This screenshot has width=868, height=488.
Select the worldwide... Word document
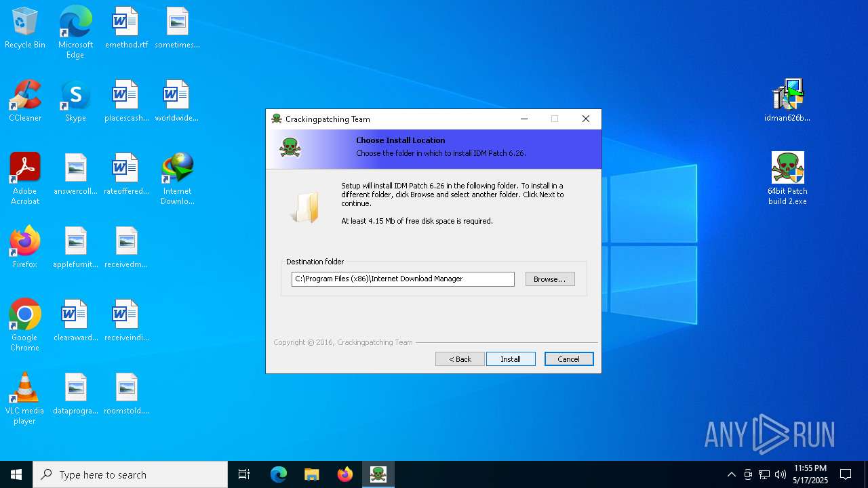click(x=177, y=101)
